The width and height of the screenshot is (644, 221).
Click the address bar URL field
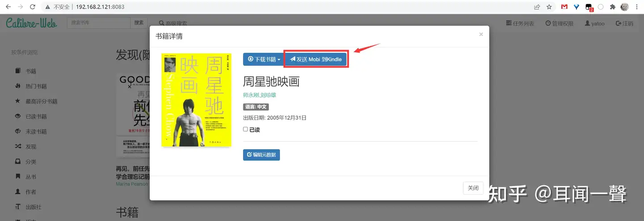point(286,7)
